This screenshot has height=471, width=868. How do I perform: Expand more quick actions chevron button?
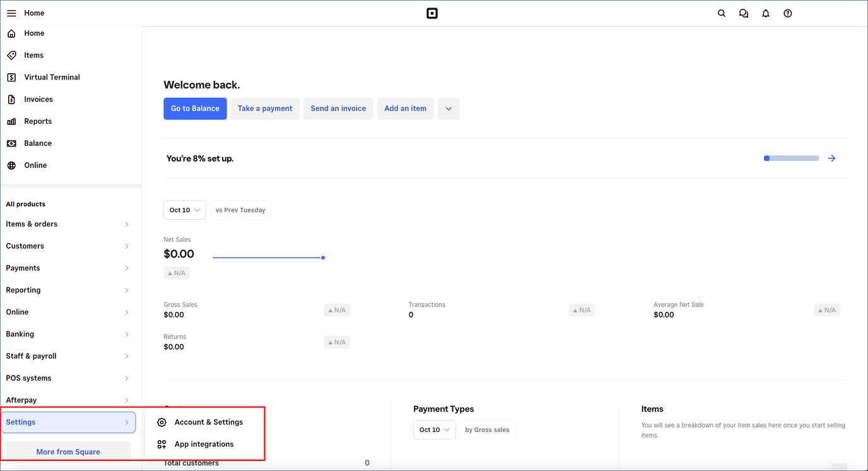449,109
